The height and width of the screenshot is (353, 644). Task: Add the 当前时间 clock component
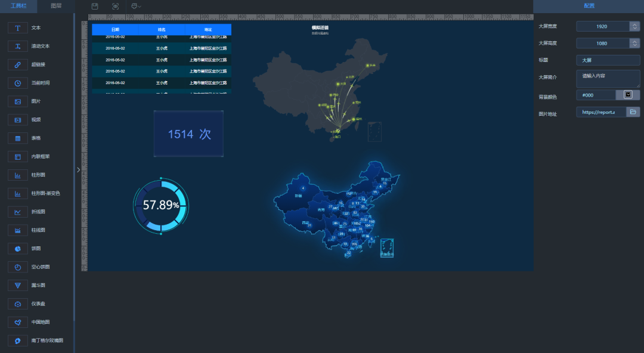18,83
